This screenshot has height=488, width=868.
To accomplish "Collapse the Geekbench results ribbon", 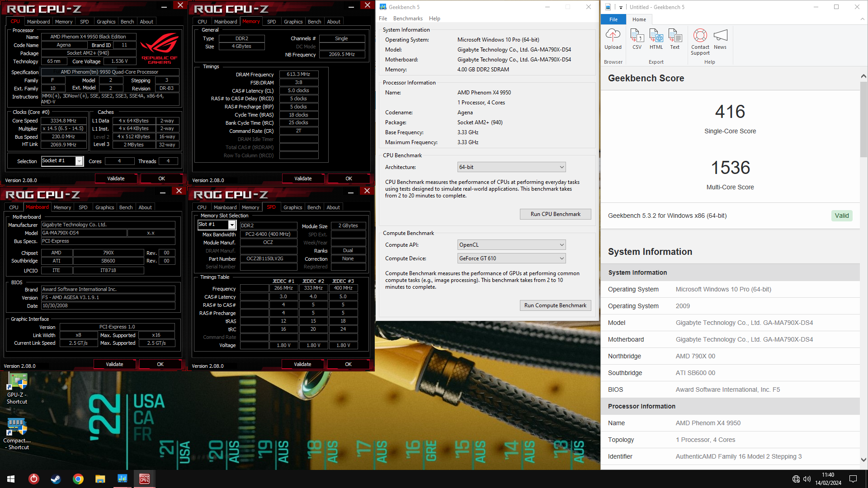I will click(x=862, y=19).
